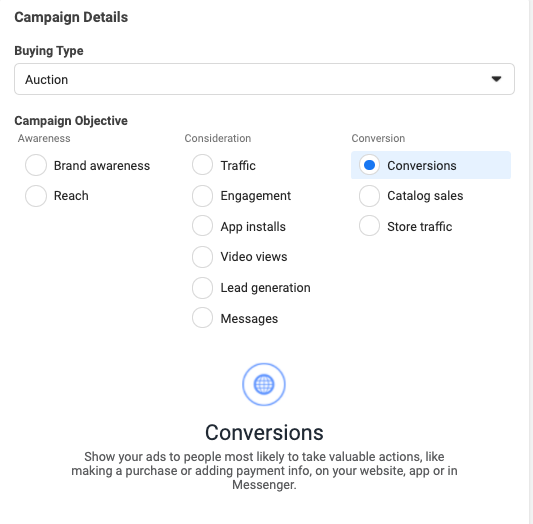This screenshot has width=533, height=524.
Task: Click the Campaign Details heading
Action: point(71,17)
